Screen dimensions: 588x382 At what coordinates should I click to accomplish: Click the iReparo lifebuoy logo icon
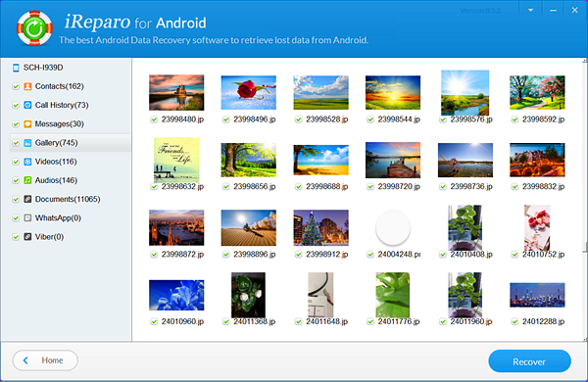pos(34,28)
